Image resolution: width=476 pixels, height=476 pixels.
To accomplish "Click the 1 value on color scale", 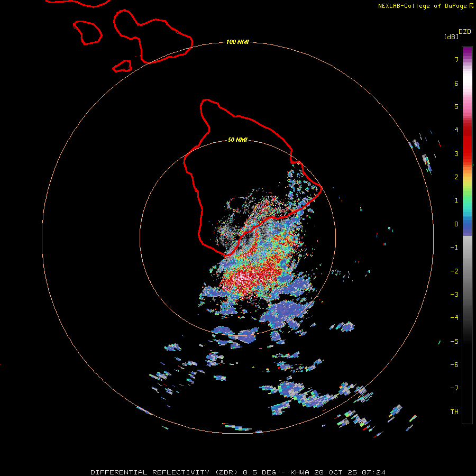I will (456, 200).
